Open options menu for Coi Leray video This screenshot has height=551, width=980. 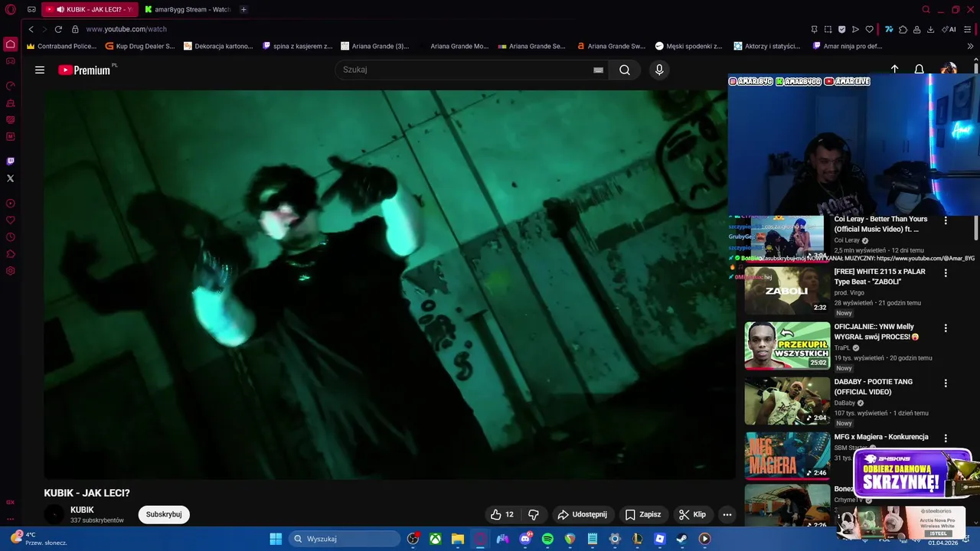point(946,220)
